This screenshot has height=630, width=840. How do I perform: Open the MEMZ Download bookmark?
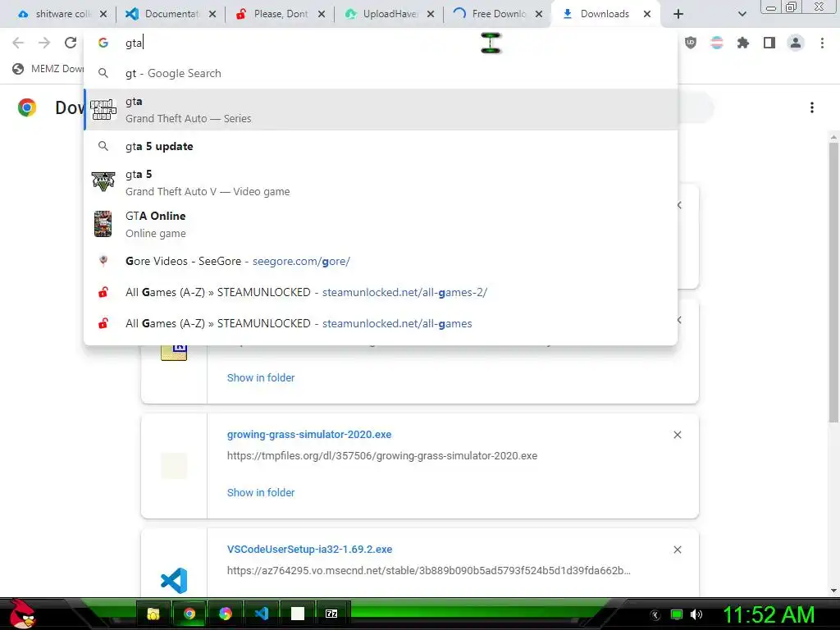48,69
